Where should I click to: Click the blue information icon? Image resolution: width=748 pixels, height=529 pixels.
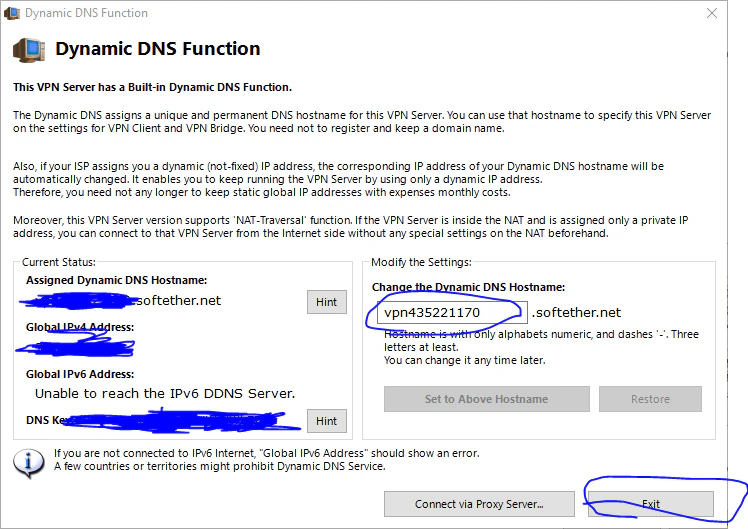click(x=29, y=463)
